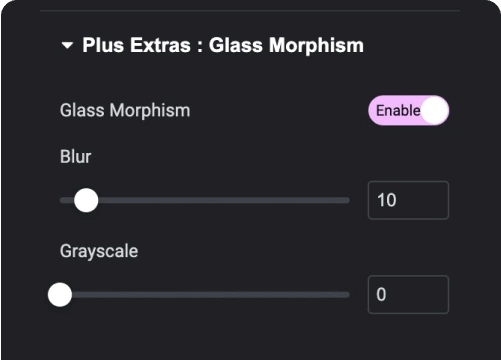The width and height of the screenshot is (501, 360).
Task: Click the Enable text inside the switch
Action: click(x=398, y=110)
